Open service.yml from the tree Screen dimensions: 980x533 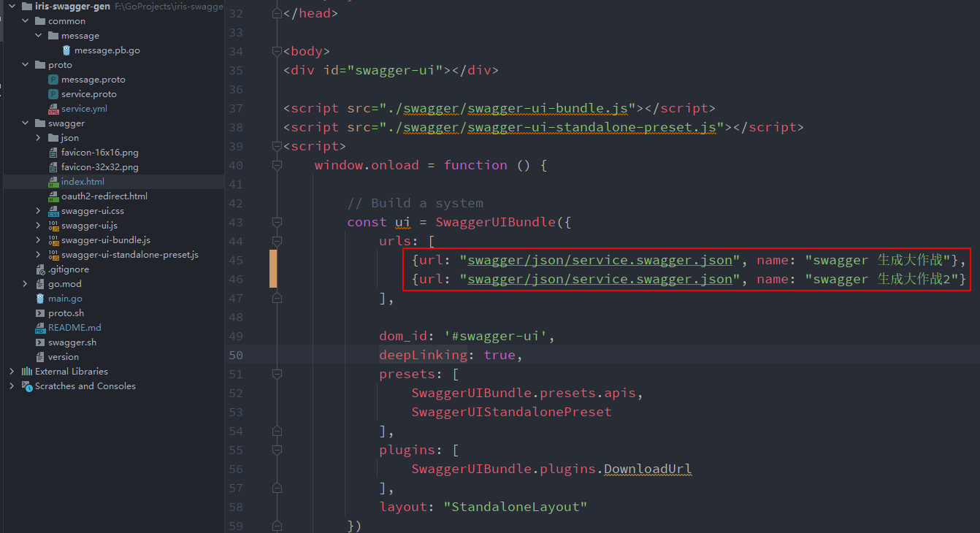(x=84, y=109)
